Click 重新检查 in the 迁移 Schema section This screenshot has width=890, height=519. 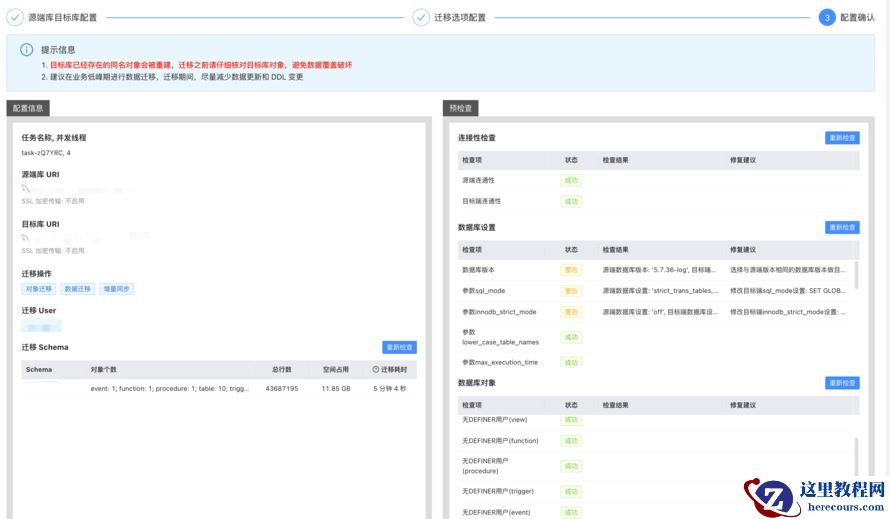coord(399,347)
